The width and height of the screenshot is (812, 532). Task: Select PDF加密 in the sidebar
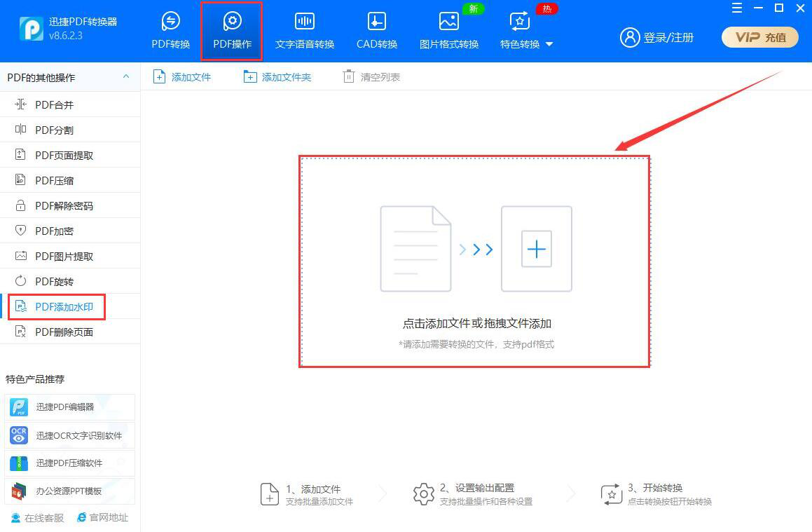(x=70, y=231)
